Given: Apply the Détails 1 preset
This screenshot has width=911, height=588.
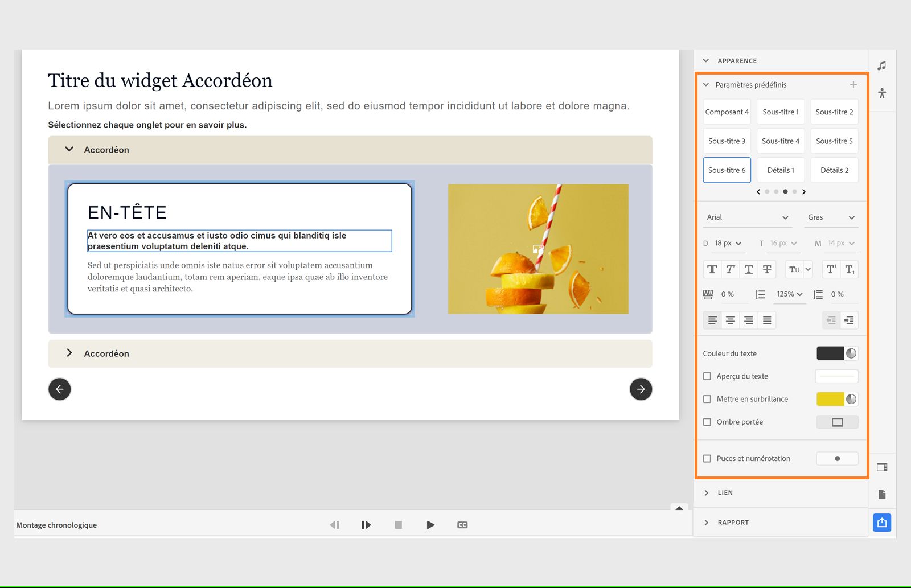Looking at the screenshot, I should click(x=781, y=170).
